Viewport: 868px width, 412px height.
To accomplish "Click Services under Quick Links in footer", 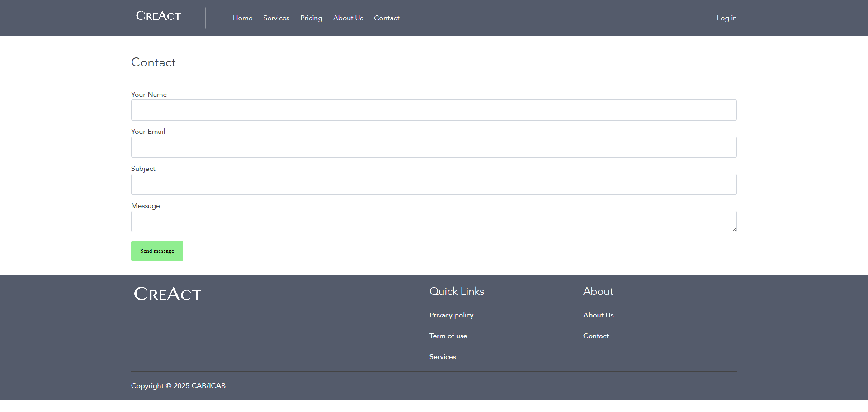I will click(x=442, y=357).
